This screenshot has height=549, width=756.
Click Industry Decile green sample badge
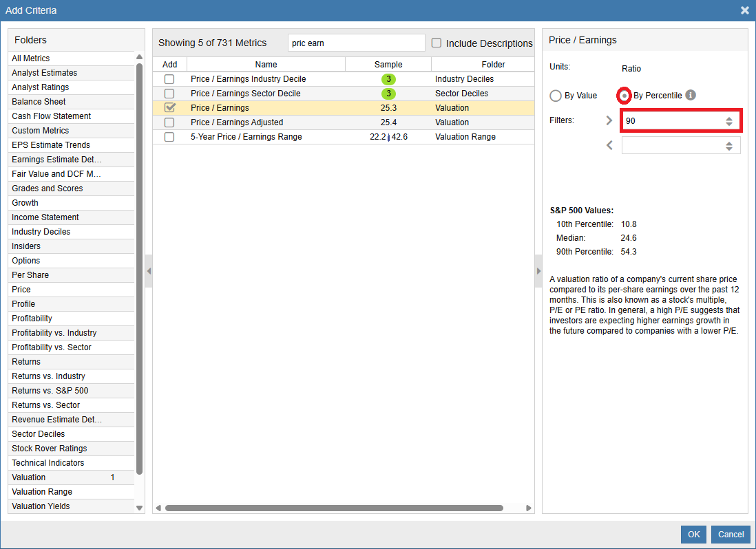388,79
